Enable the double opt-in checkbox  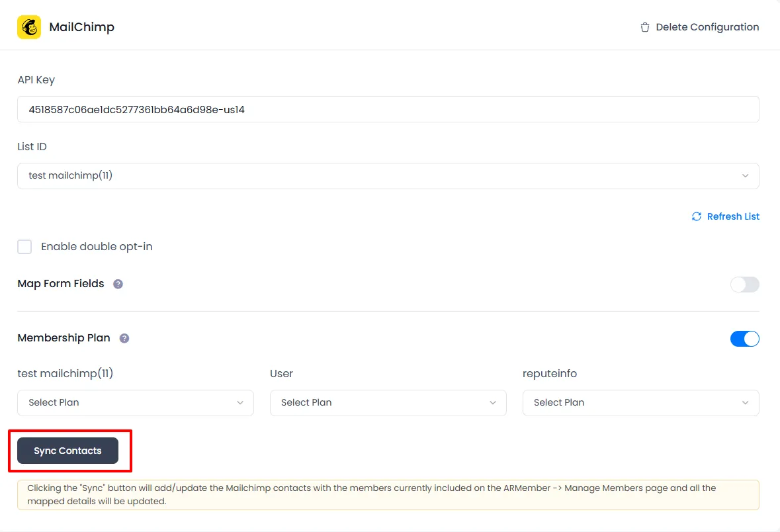(x=24, y=247)
